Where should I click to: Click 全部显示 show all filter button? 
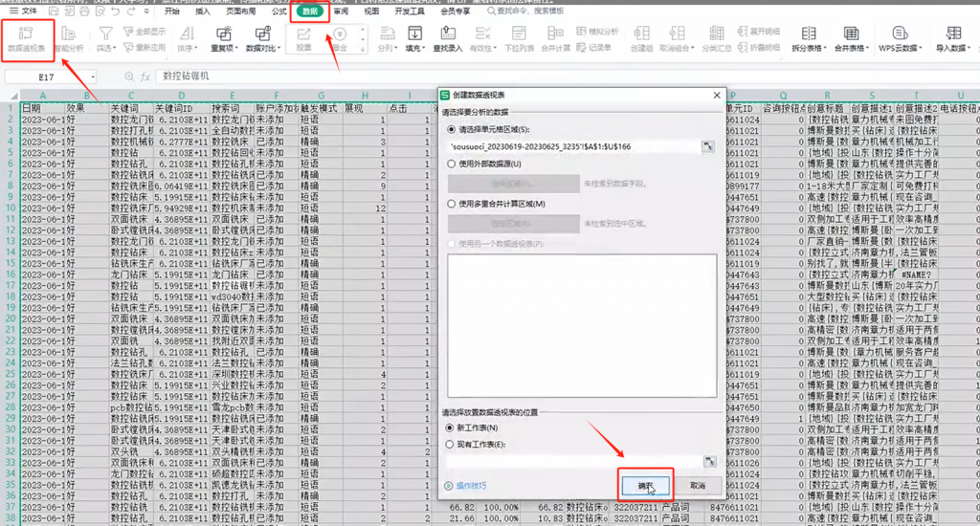click(145, 32)
